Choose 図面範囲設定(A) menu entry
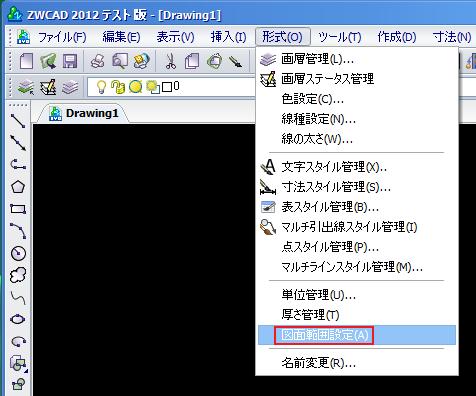The image size is (476, 396). 357,335
